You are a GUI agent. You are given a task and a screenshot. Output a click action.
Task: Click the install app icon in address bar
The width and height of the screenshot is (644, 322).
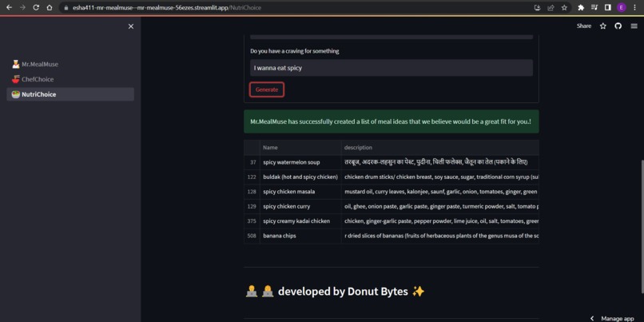[537, 7]
